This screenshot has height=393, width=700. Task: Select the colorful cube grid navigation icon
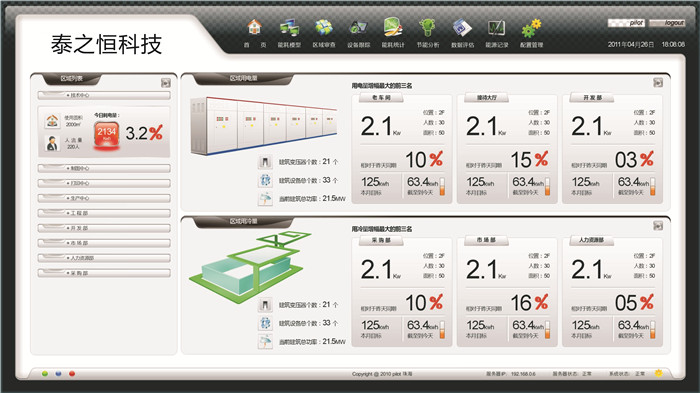[x=324, y=28]
